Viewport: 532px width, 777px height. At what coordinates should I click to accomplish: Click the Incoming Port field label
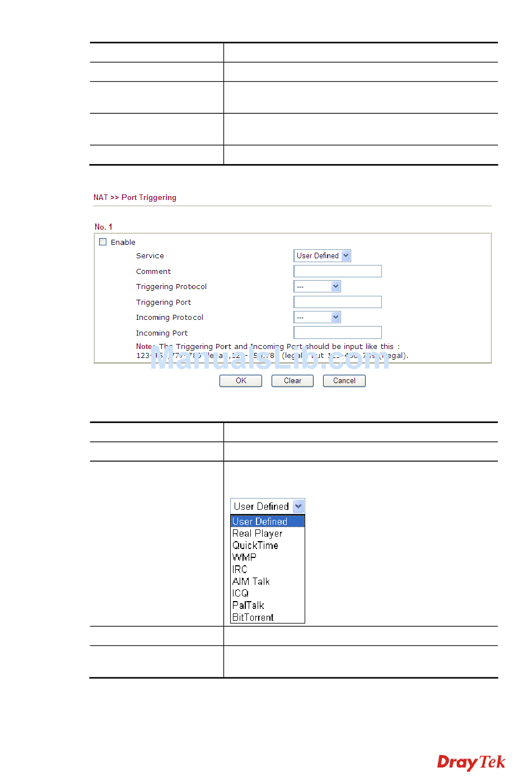162,333
